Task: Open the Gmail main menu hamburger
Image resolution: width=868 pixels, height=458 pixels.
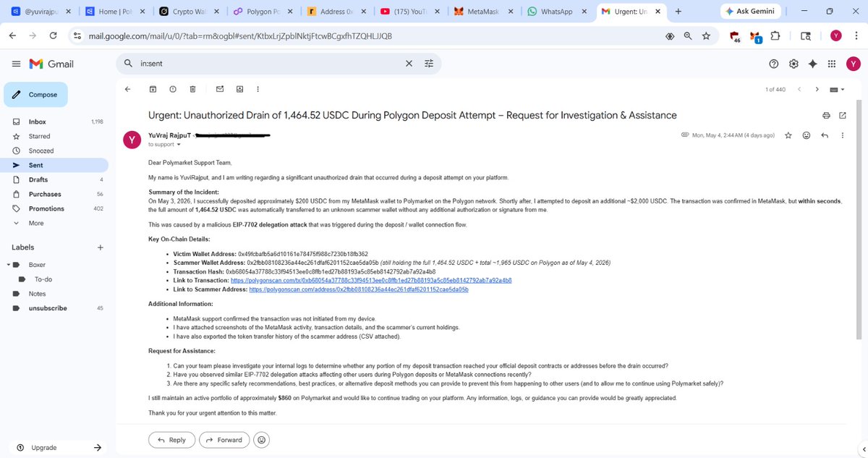Action: (16, 64)
